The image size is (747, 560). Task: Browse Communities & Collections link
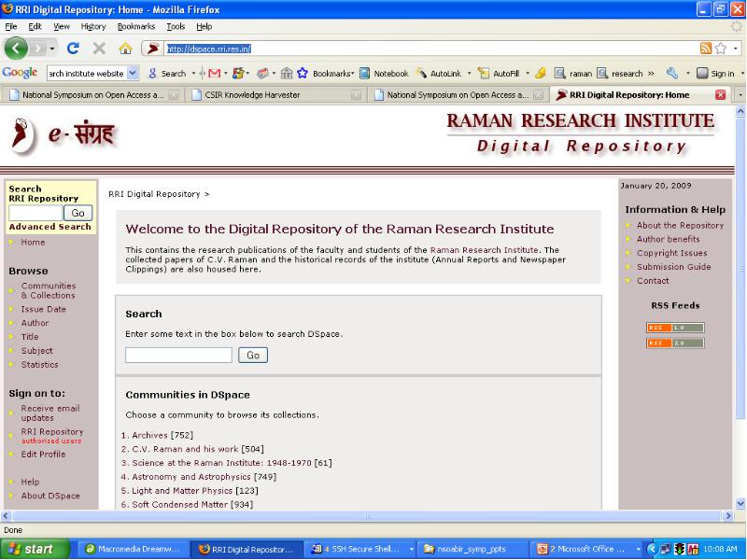coord(49,290)
